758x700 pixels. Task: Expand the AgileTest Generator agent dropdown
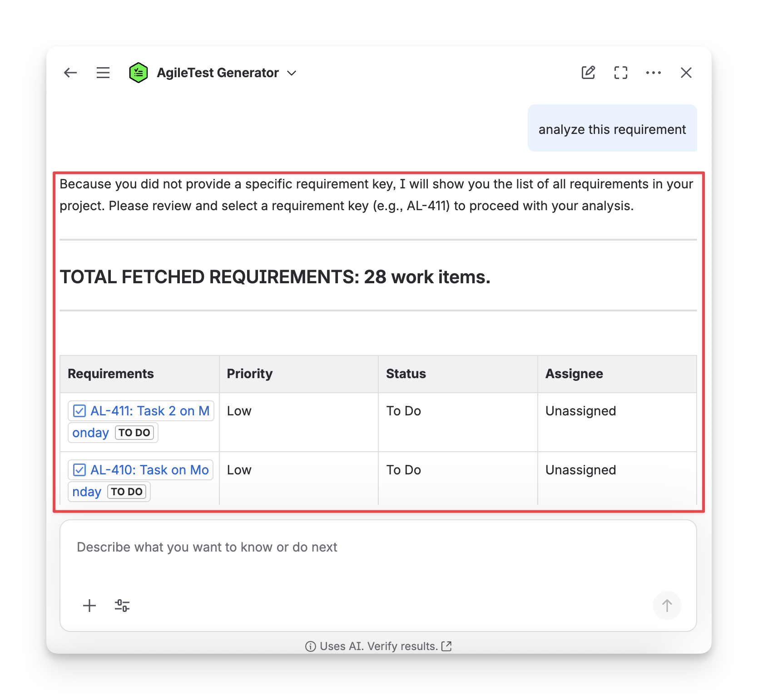[292, 73]
